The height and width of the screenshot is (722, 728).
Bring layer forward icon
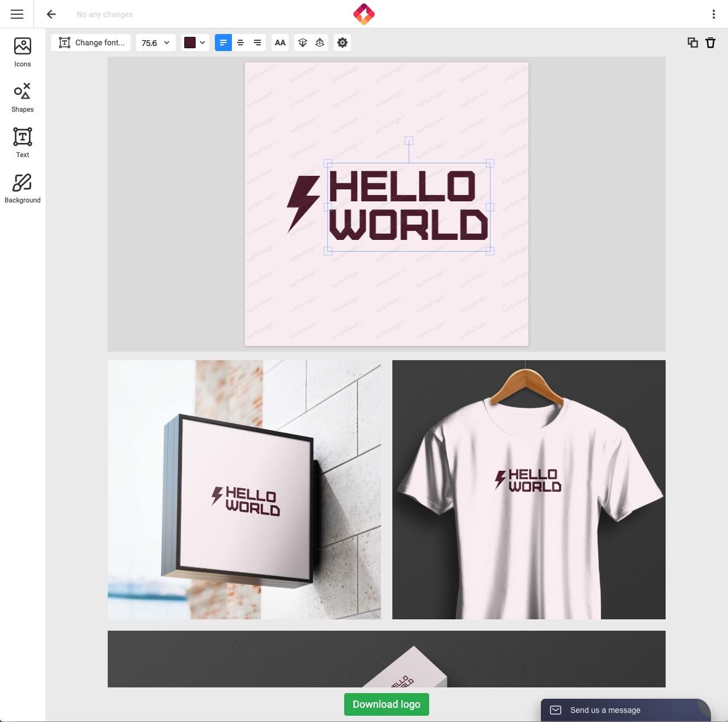tap(320, 43)
